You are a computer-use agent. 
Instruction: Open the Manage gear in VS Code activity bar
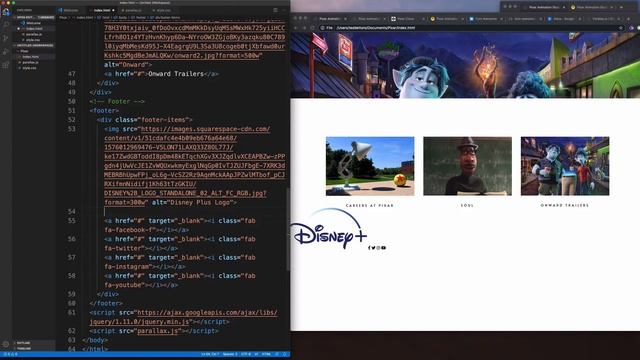point(6,344)
